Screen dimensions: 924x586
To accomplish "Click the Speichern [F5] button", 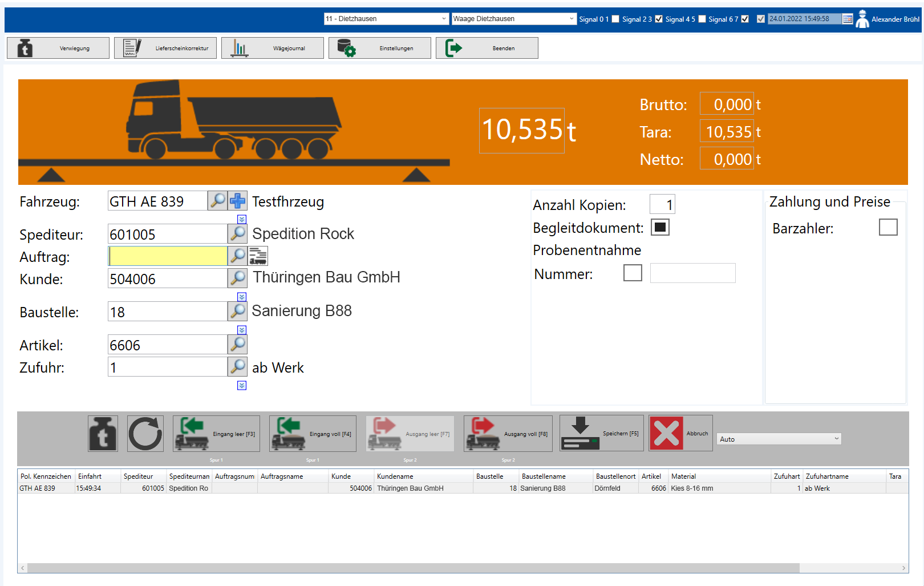I will (601, 434).
